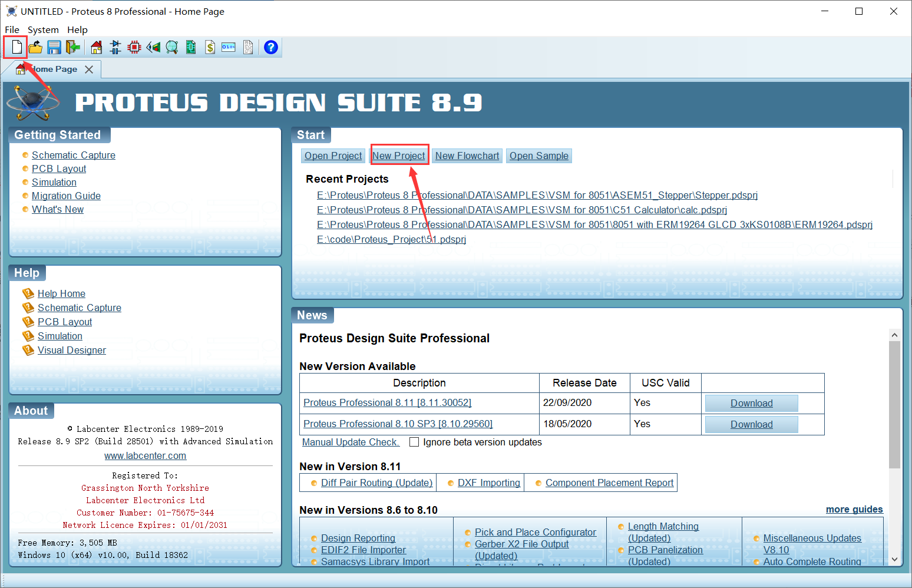This screenshot has height=588, width=912.
Task: Open Proteus Professional 8.10 SP3 link
Action: point(398,424)
